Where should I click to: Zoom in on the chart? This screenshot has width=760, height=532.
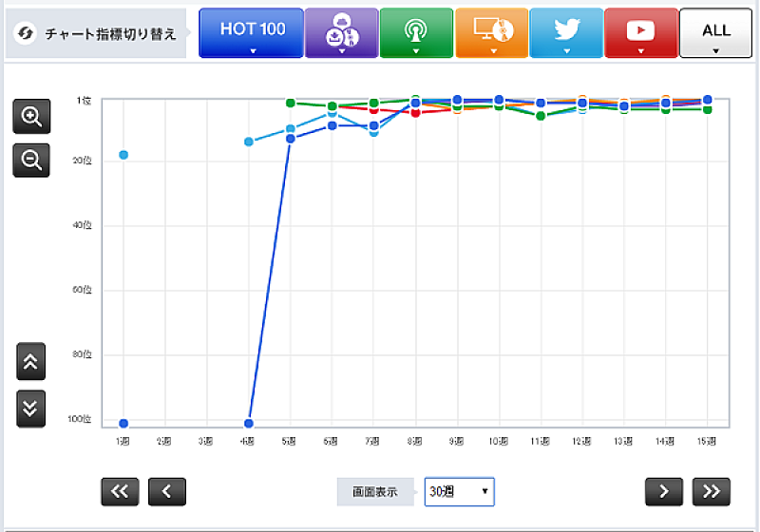tap(30, 117)
